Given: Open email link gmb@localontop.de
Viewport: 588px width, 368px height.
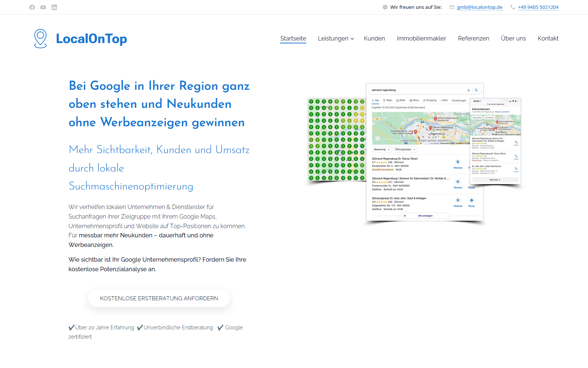Looking at the screenshot, I should coord(480,7).
